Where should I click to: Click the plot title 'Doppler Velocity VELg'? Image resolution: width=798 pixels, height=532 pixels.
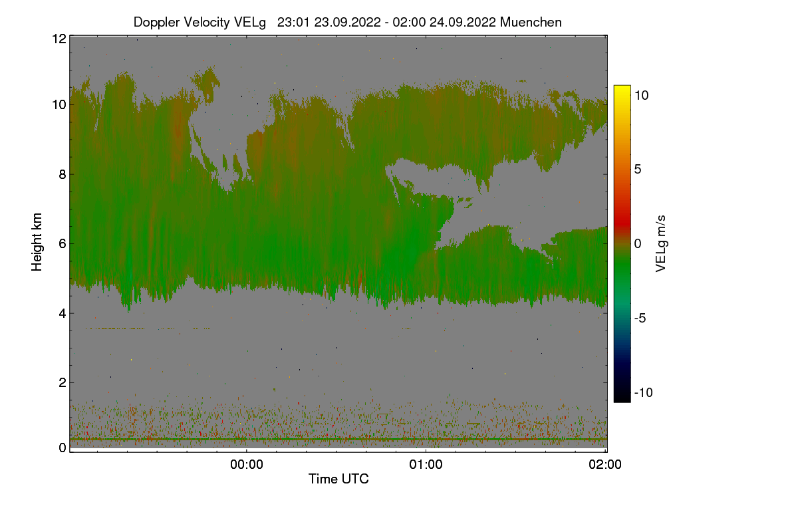(x=199, y=22)
